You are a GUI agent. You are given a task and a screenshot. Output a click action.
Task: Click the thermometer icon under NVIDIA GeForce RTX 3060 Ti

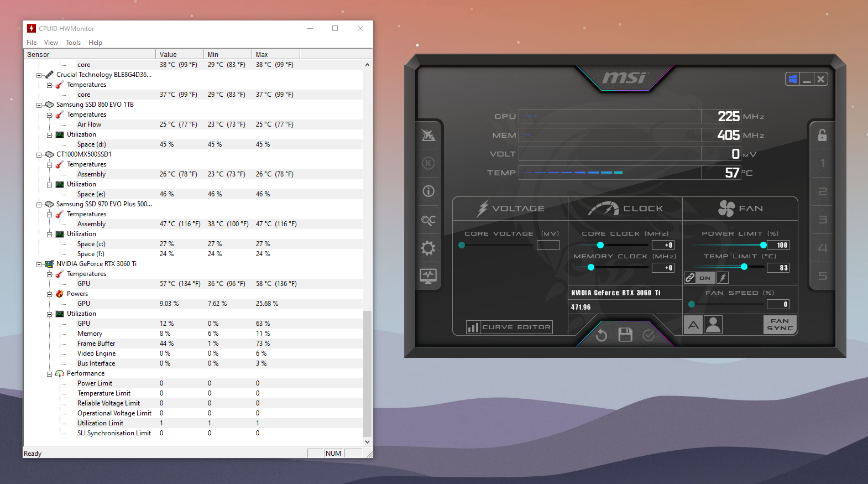coord(60,274)
